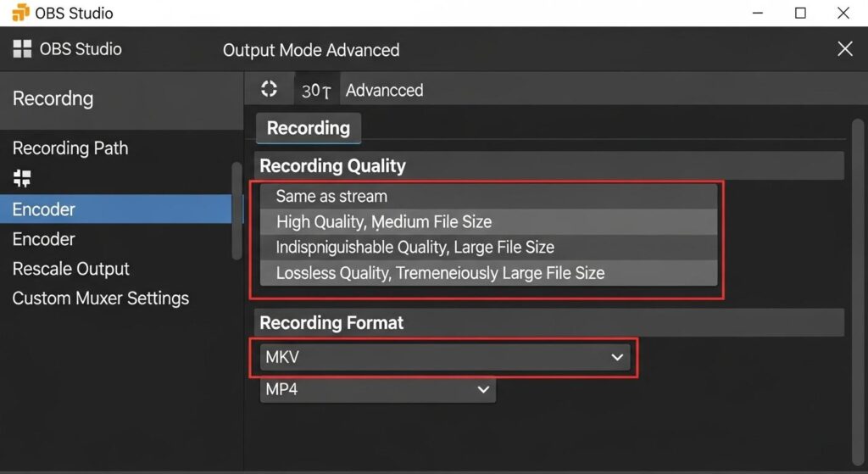Screen dimensions: 868x474
Task: Maximize the OBS Studio window
Action: point(800,13)
